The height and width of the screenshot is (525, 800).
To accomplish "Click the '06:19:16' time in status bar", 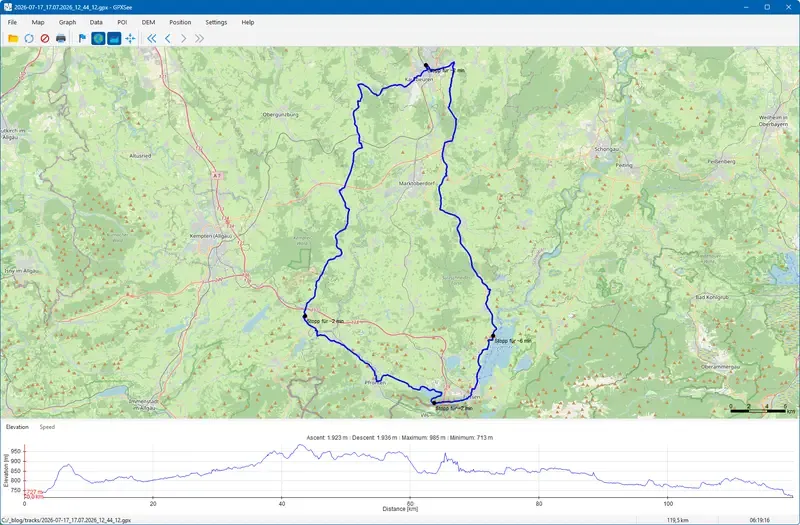I will point(760,520).
